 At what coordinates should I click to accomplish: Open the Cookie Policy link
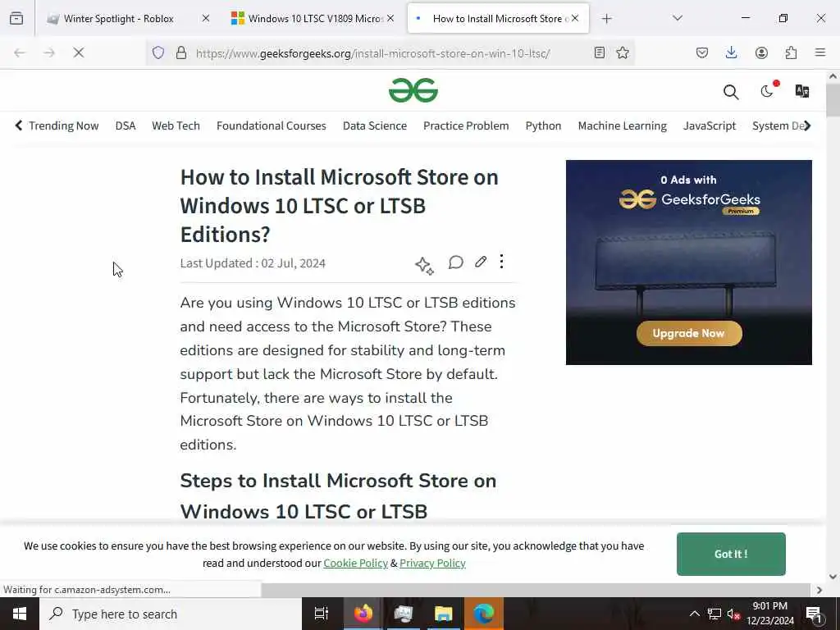click(x=355, y=563)
